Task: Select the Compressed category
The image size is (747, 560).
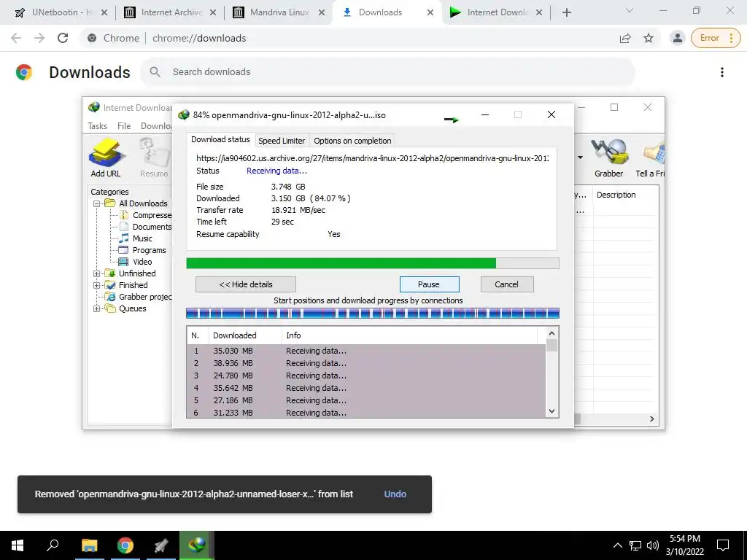Action: pyautogui.click(x=146, y=215)
